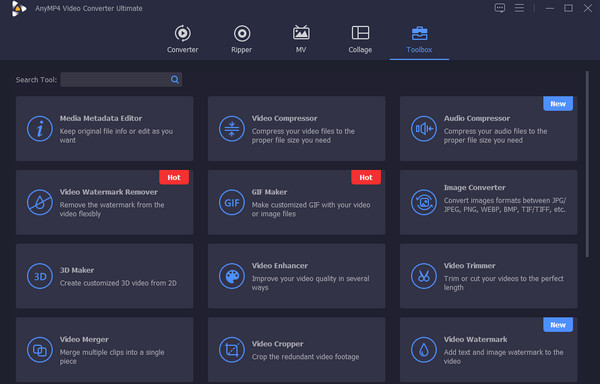The height and width of the screenshot is (384, 600).
Task: Focus the Search Tool input field
Action: 121,80
